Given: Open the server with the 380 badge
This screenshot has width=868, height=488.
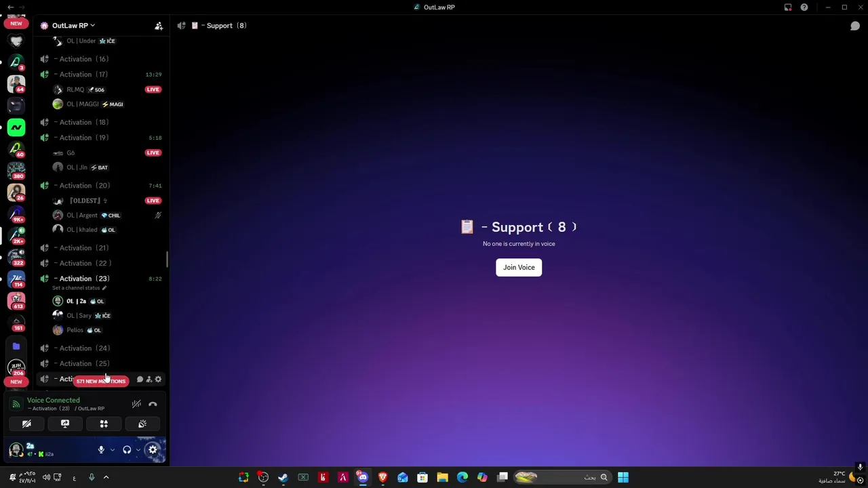Looking at the screenshot, I should tap(16, 171).
